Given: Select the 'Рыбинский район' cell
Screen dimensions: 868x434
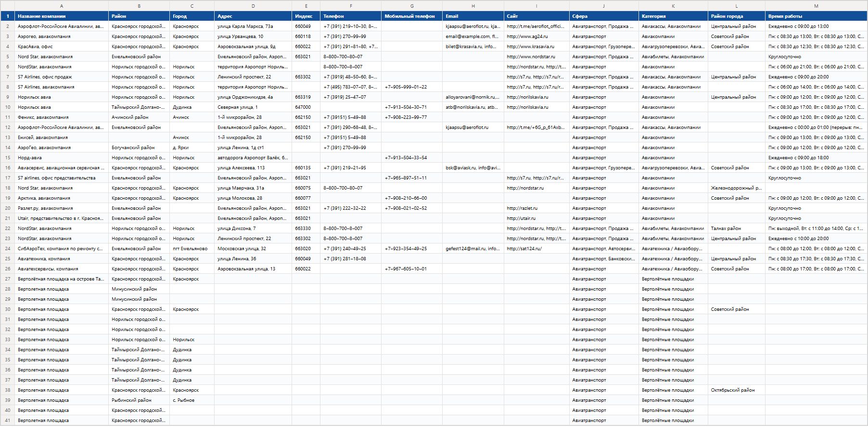Looking at the screenshot, I should 139,400.
